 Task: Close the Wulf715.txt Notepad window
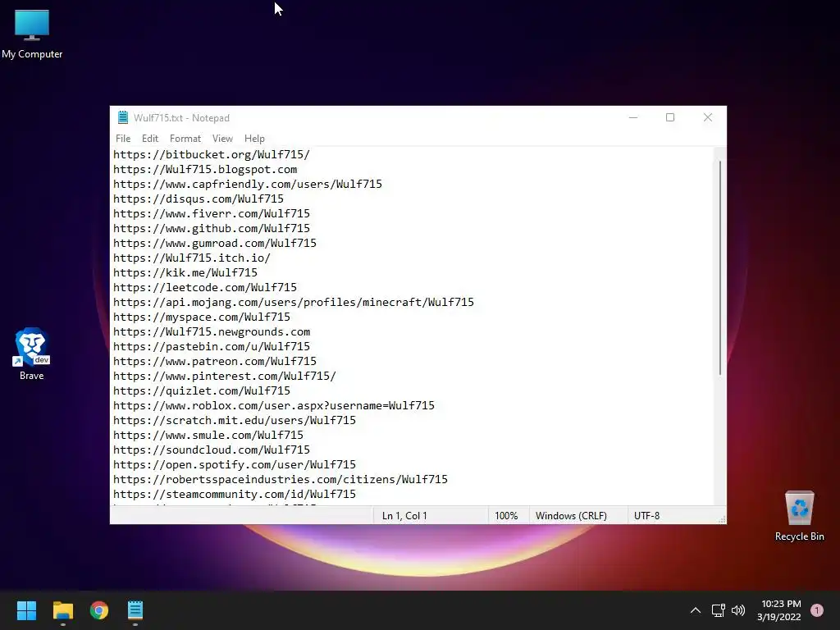[708, 117]
